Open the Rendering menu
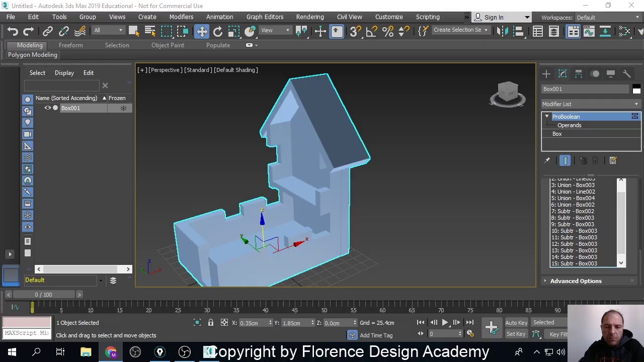The image size is (644, 362). point(310,17)
